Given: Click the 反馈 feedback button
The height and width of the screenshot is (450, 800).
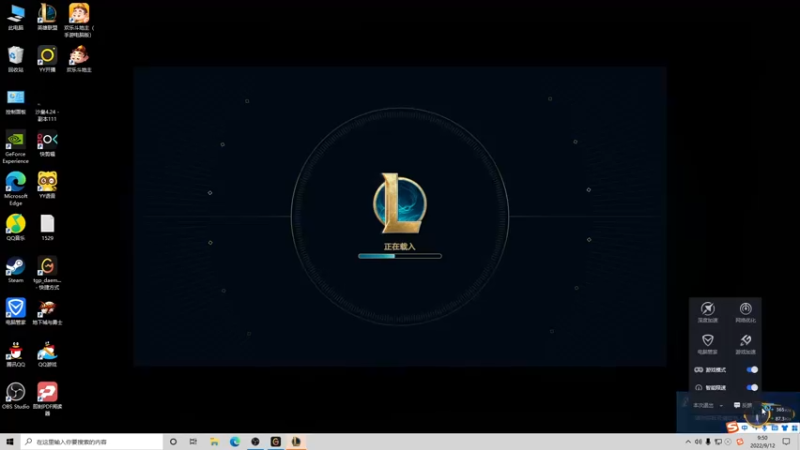Looking at the screenshot, I should tap(743, 405).
